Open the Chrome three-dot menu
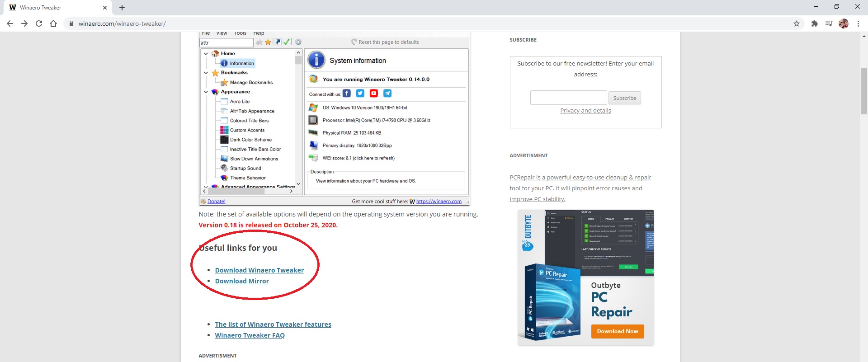This screenshot has height=362, width=868. (858, 24)
